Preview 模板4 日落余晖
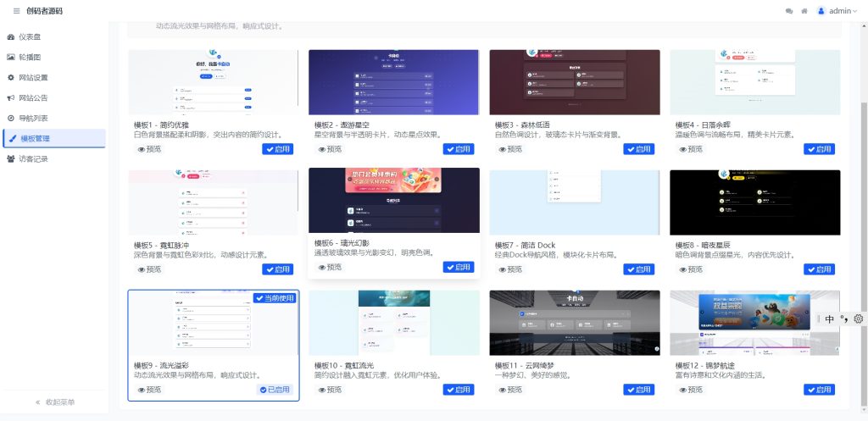The height and width of the screenshot is (421, 868). [691, 149]
